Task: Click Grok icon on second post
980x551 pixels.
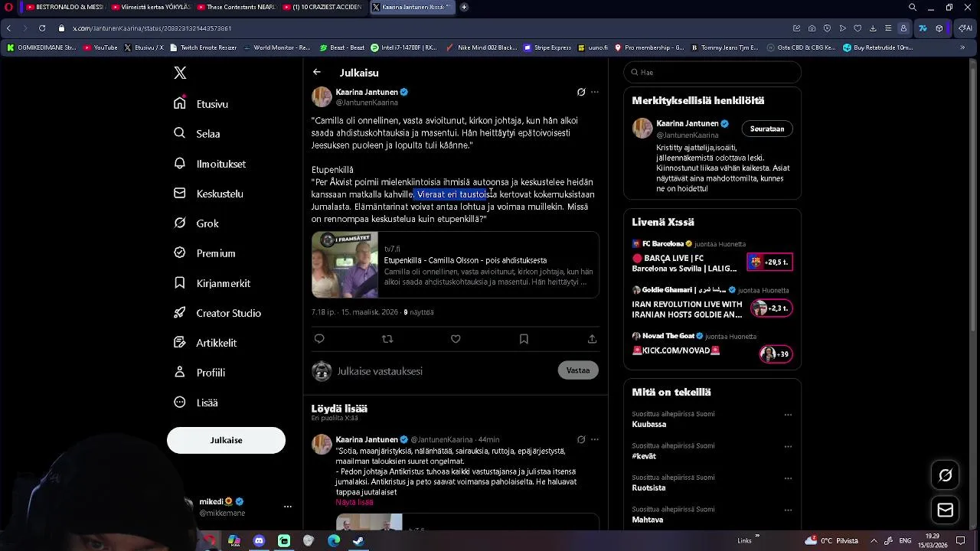Action: pyautogui.click(x=581, y=439)
